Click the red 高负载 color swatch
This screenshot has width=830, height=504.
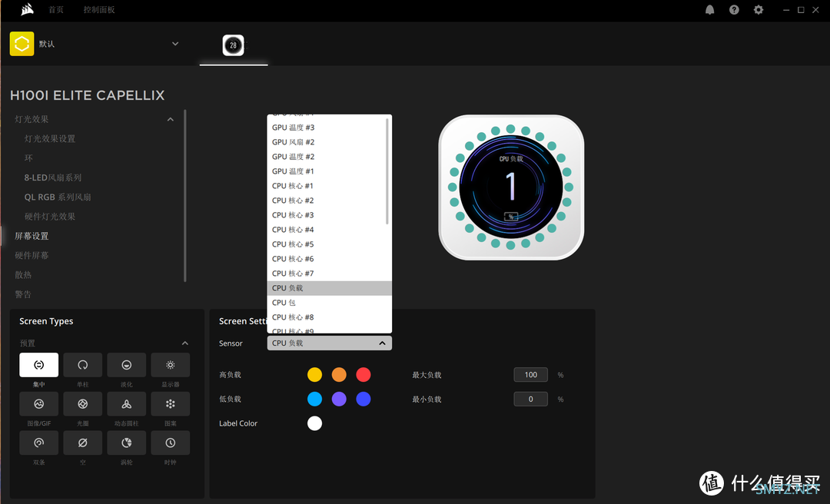point(363,375)
